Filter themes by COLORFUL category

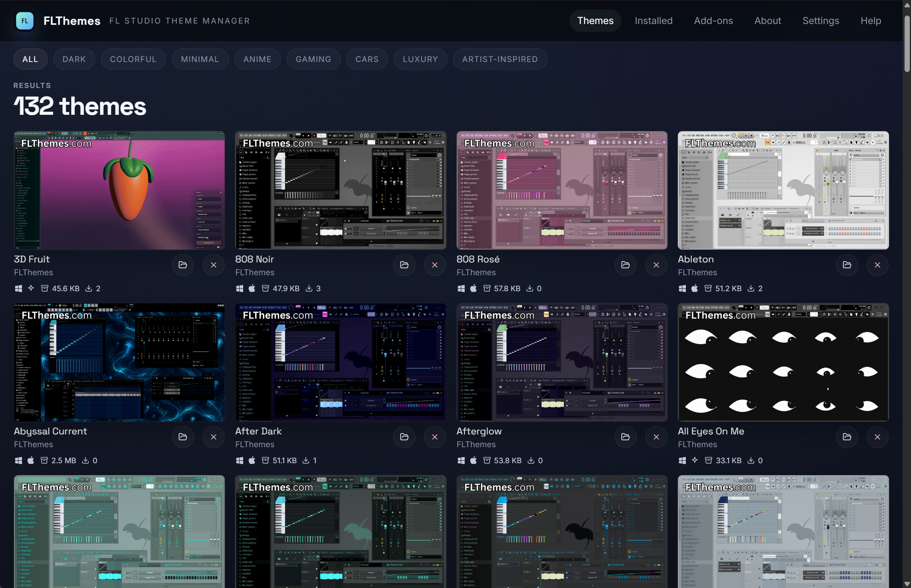point(133,59)
